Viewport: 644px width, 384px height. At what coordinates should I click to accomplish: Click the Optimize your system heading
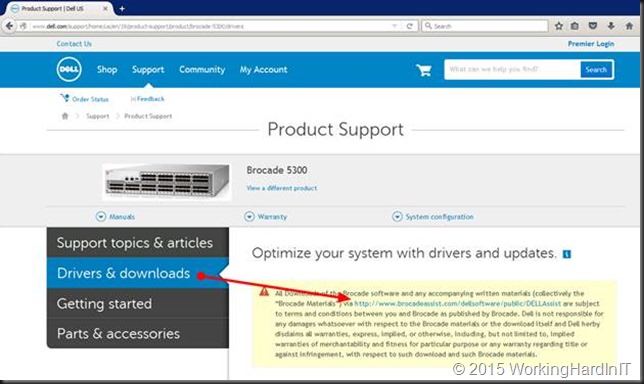point(404,253)
